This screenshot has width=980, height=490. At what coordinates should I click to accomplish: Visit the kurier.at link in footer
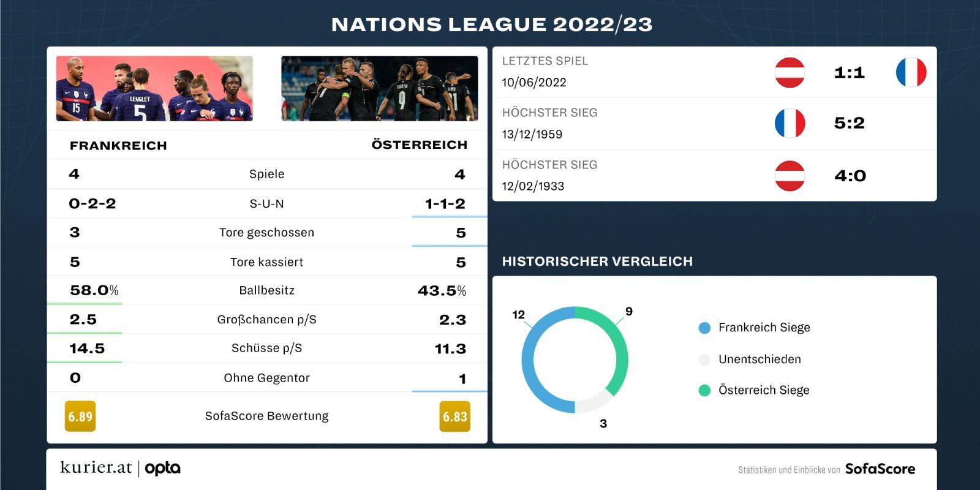96,468
